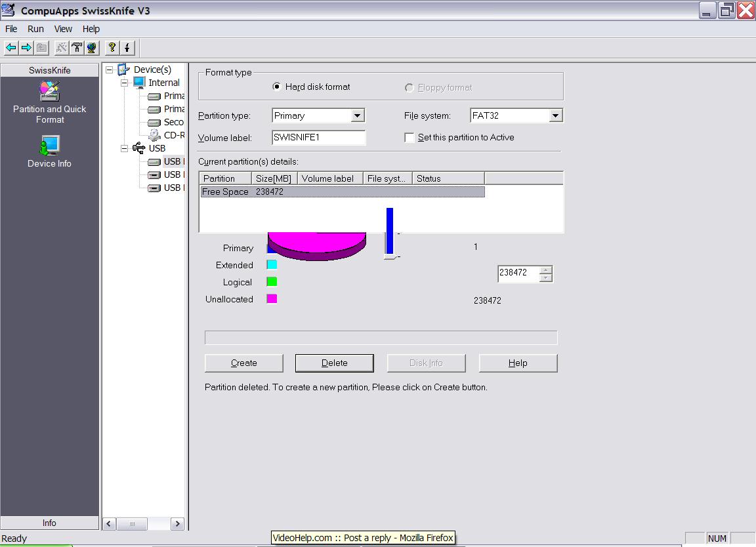This screenshot has height=547, width=756.
Task: Open the View menu
Action: pyautogui.click(x=63, y=29)
